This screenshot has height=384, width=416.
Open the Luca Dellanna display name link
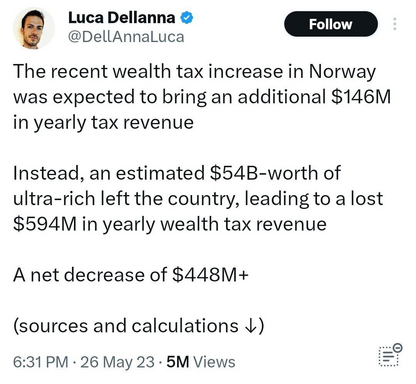(122, 18)
